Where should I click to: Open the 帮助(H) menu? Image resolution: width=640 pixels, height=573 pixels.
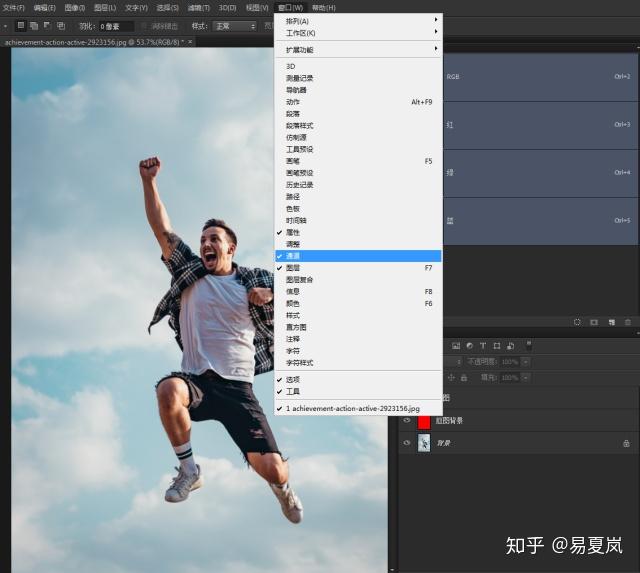click(x=324, y=8)
